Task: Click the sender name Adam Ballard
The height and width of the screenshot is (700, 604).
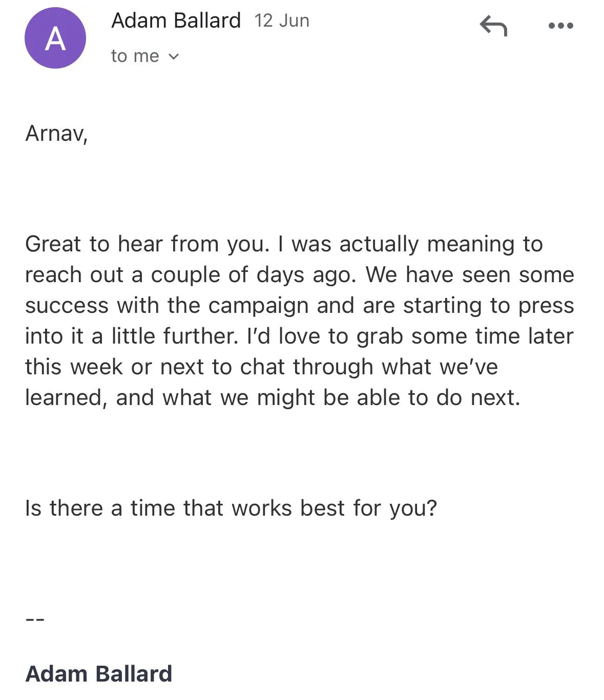Action: coord(176,20)
